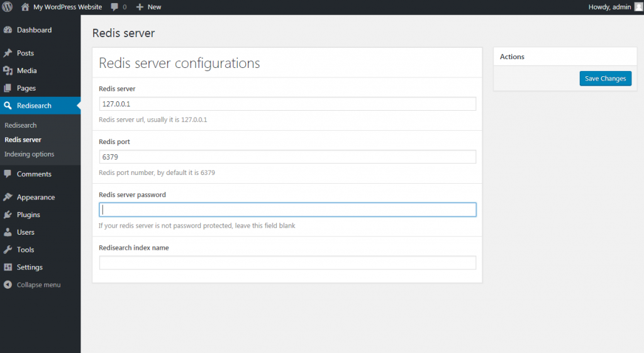Open the comments bubble icon in admin bar

[114, 7]
